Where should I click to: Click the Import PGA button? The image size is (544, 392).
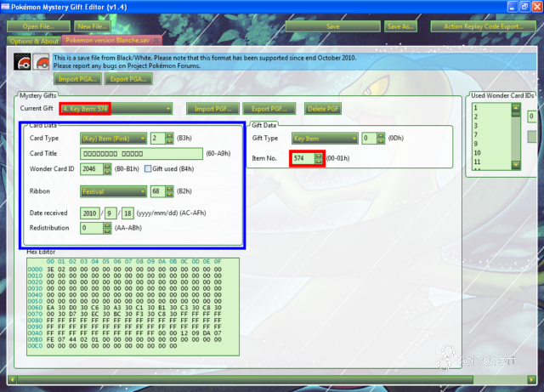tap(77, 79)
